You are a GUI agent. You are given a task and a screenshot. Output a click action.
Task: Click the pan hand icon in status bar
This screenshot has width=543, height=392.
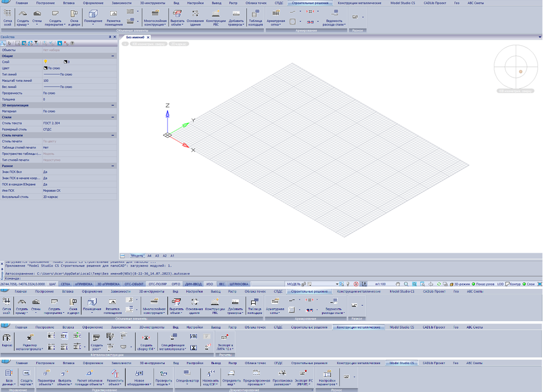[x=398, y=284]
